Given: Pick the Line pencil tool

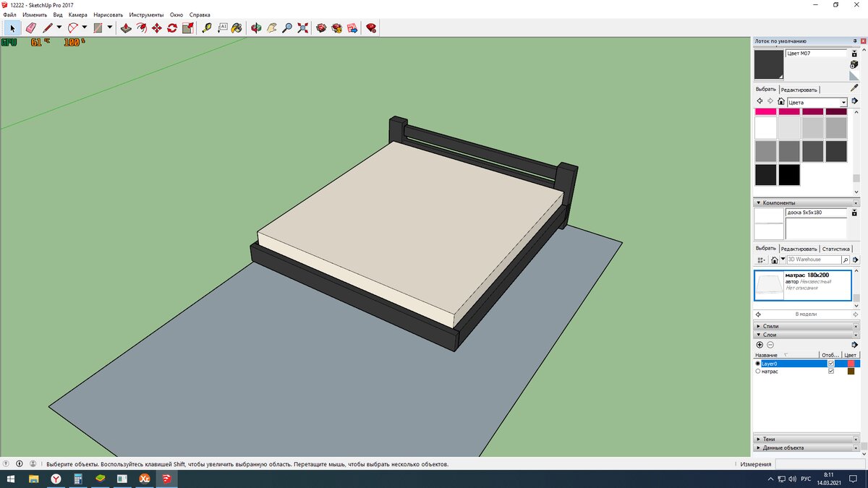Looking at the screenshot, I should click(48, 28).
